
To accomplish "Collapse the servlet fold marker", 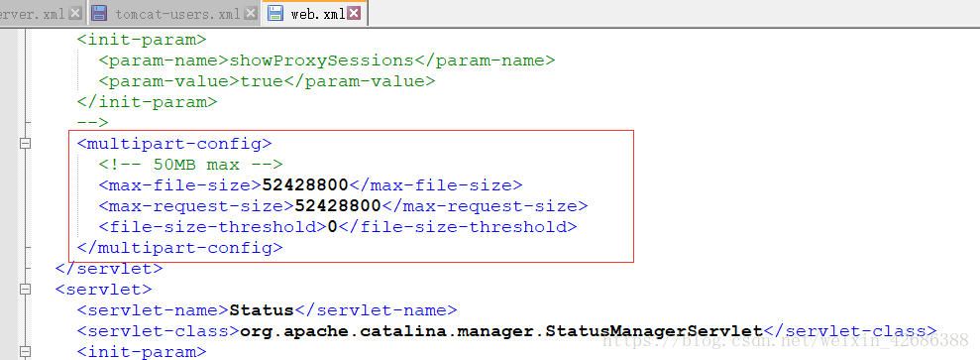I will 25,290.
